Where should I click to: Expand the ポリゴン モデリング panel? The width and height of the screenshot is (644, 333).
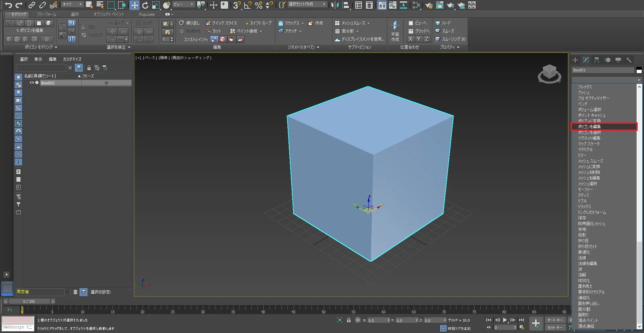pos(41,47)
